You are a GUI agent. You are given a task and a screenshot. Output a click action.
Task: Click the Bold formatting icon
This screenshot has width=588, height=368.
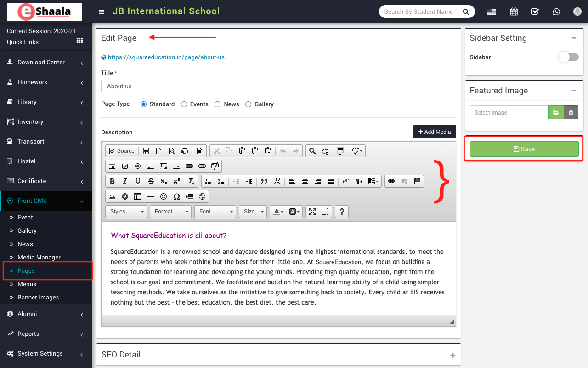tap(112, 181)
